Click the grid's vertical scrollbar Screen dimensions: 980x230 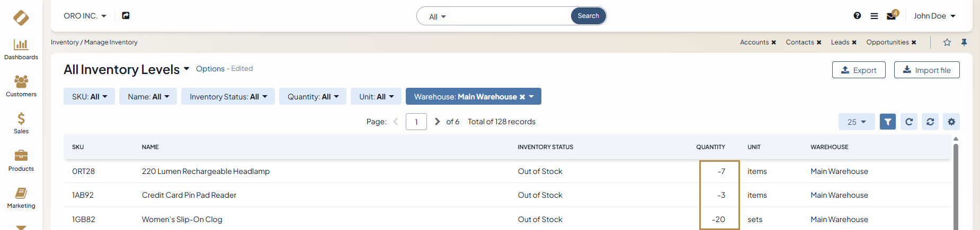coord(956,185)
